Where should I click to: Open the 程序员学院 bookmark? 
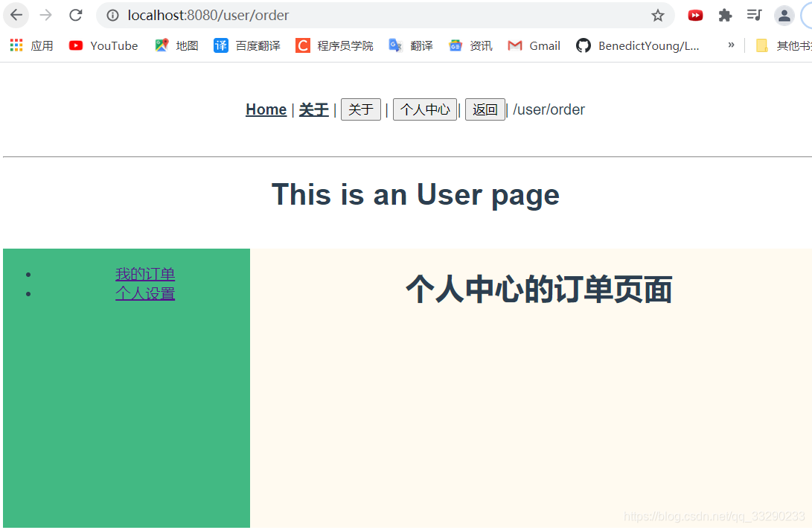[x=334, y=45]
